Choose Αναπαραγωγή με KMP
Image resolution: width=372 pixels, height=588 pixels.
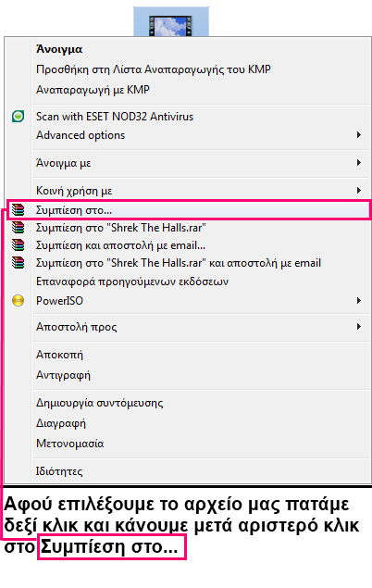click(x=93, y=90)
